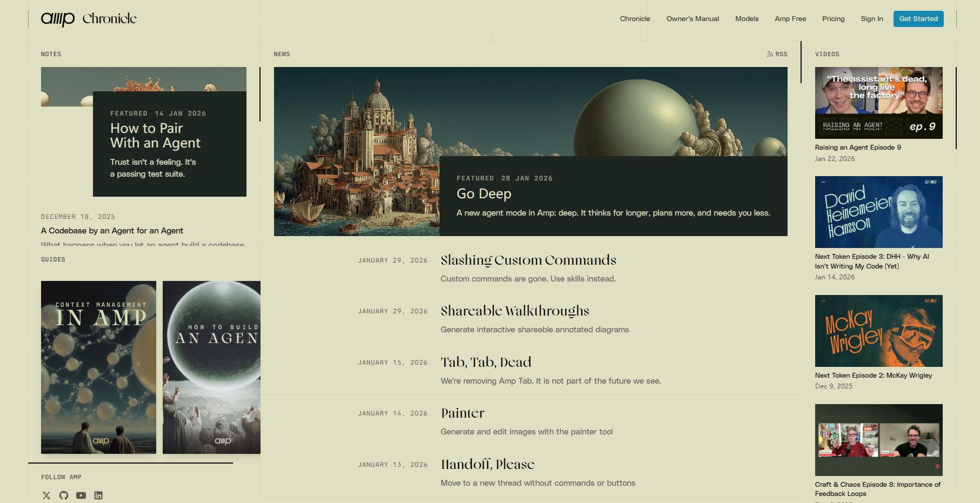Click the News section heading
The height and width of the screenshot is (503, 980).
[282, 54]
